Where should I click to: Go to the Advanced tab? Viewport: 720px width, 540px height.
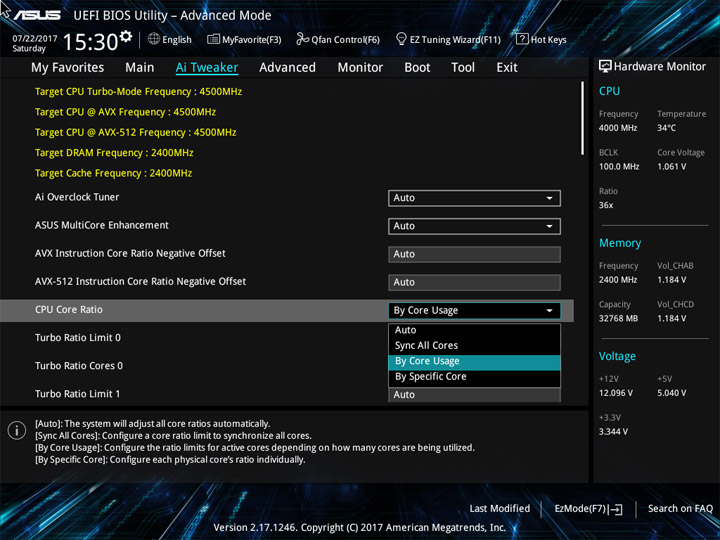point(287,68)
